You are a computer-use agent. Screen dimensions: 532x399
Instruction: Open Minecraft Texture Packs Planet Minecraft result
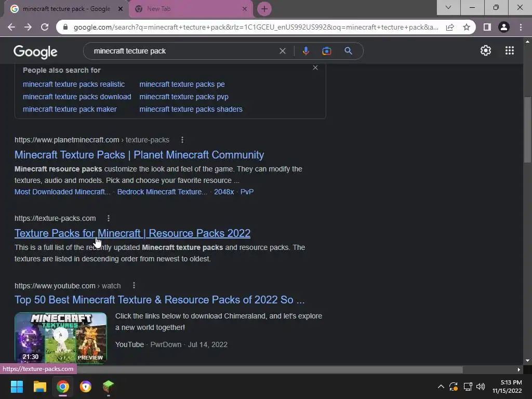[139, 155]
